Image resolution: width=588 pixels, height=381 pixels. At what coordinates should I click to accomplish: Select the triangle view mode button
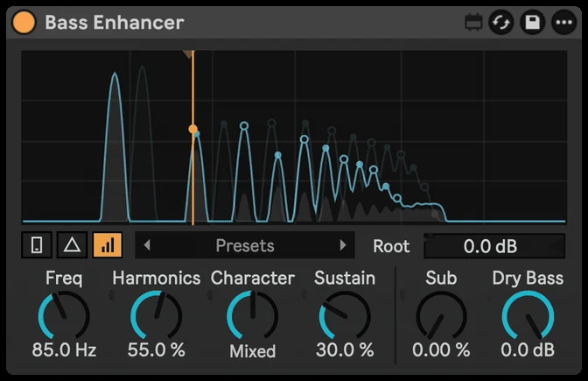pos(73,245)
